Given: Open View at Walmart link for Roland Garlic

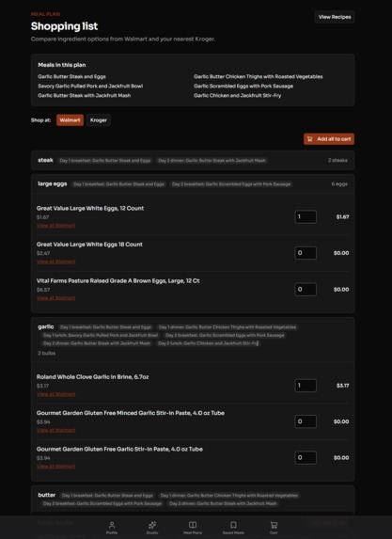Looking at the screenshot, I should point(56,394).
